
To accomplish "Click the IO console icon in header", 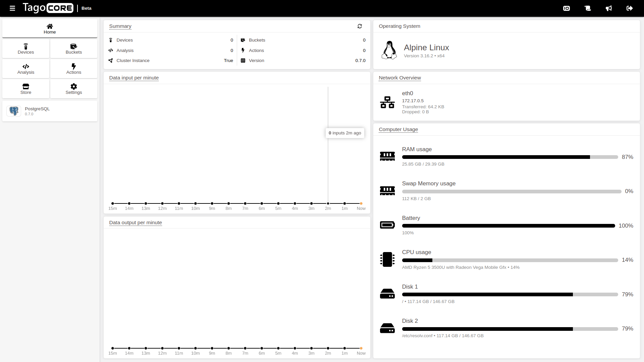I will [567, 8].
